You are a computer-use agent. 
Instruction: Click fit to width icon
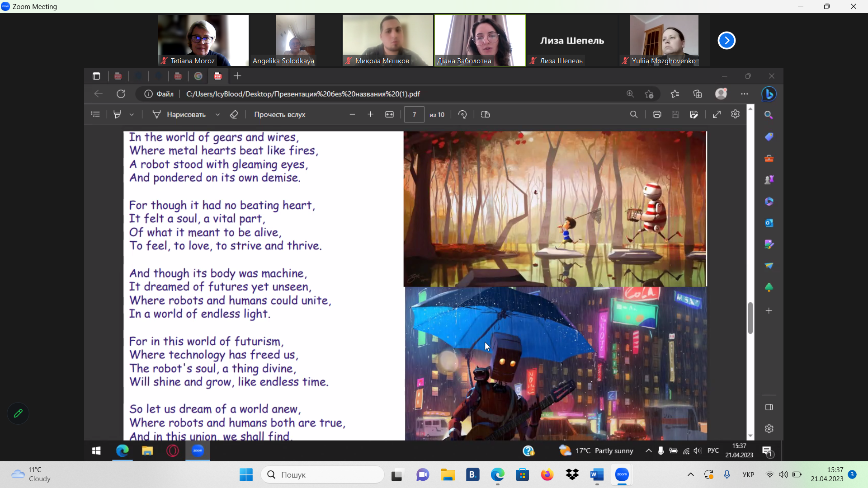[x=389, y=114]
